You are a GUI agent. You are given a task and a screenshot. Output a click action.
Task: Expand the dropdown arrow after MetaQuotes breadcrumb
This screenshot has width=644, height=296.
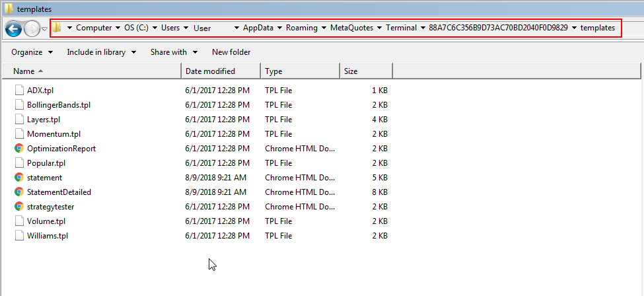point(380,28)
